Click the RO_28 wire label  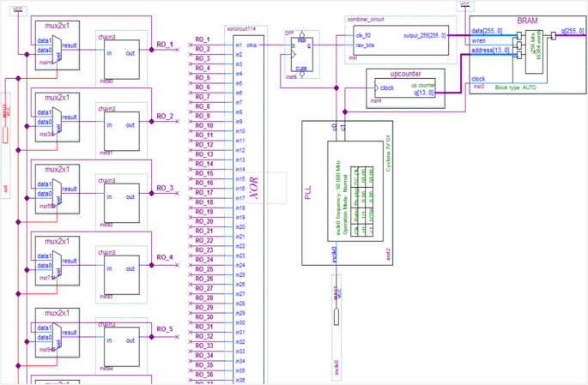[x=204, y=298]
